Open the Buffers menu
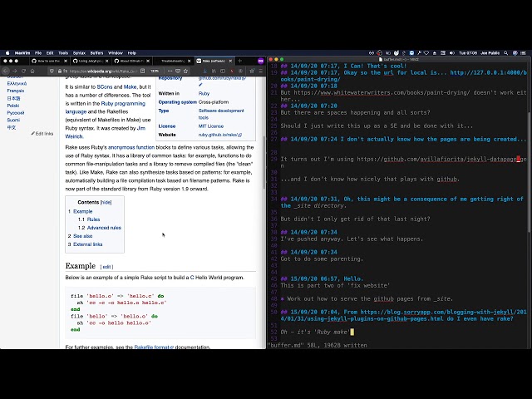 point(96,53)
